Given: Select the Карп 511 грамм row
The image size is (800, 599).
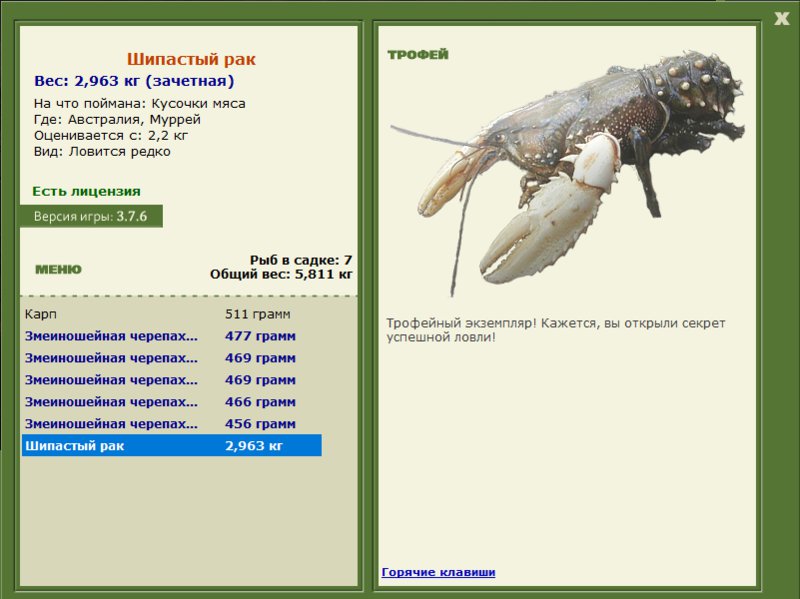Looking at the screenshot, I should [171, 314].
